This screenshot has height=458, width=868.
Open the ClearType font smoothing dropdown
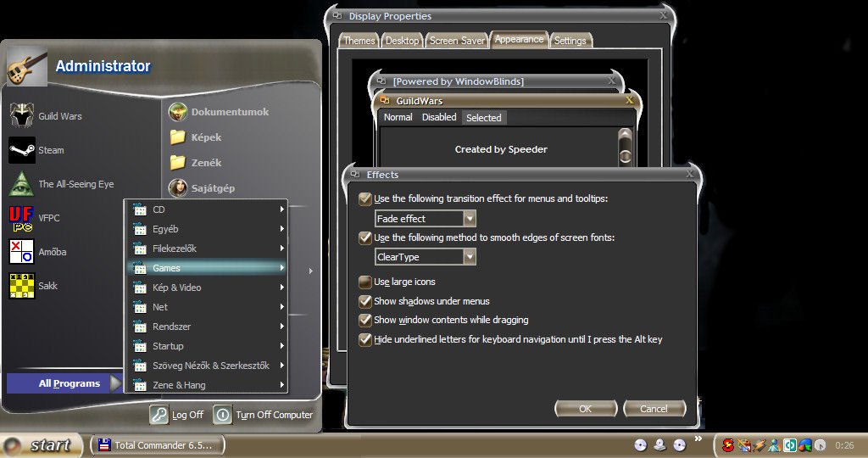[x=469, y=257]
